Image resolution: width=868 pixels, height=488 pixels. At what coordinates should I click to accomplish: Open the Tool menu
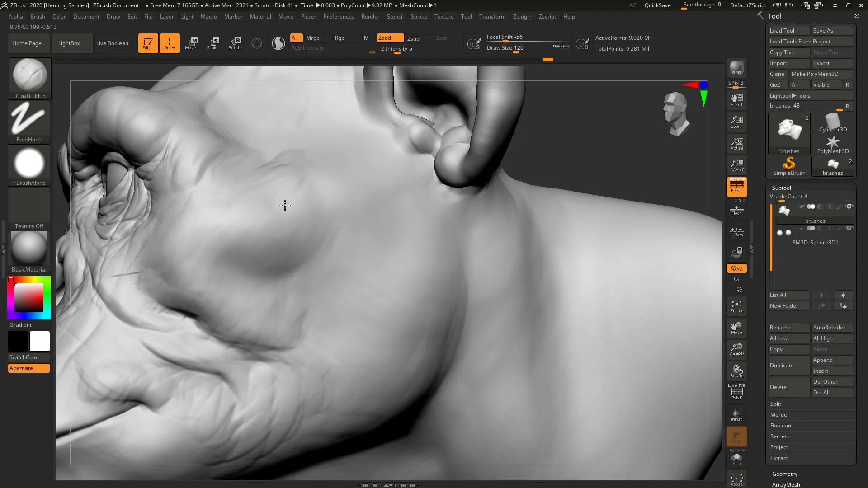(x=467, y=16)
